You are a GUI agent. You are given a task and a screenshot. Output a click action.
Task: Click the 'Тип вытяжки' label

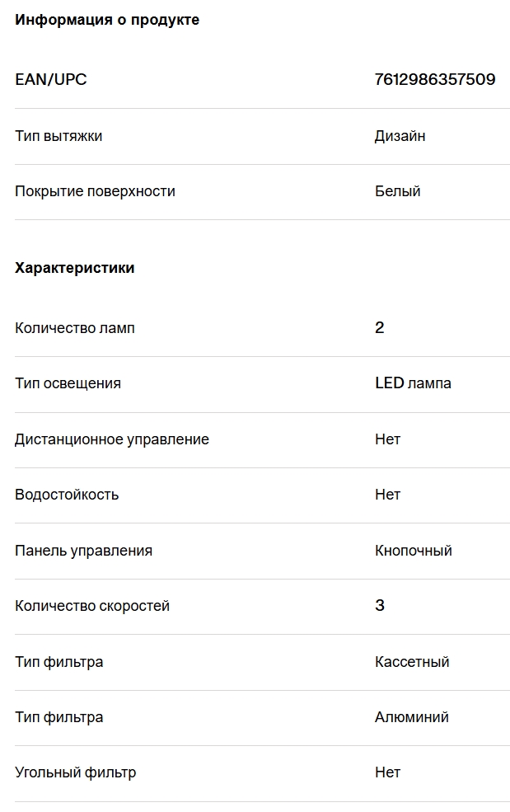pos(58,136)
